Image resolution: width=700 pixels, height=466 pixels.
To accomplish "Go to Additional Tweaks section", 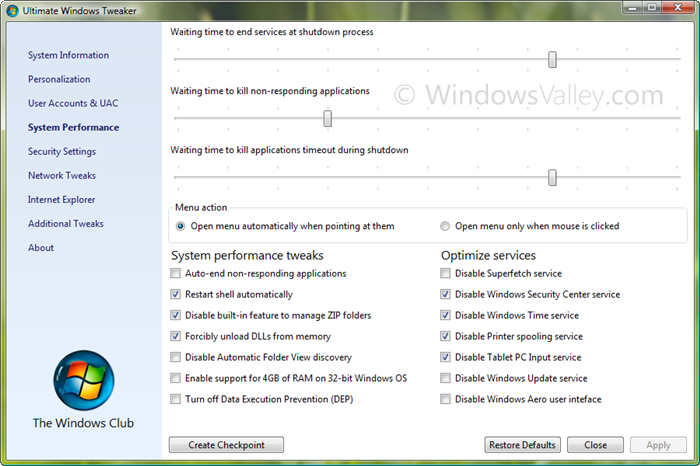I will [x=66, y=224].
